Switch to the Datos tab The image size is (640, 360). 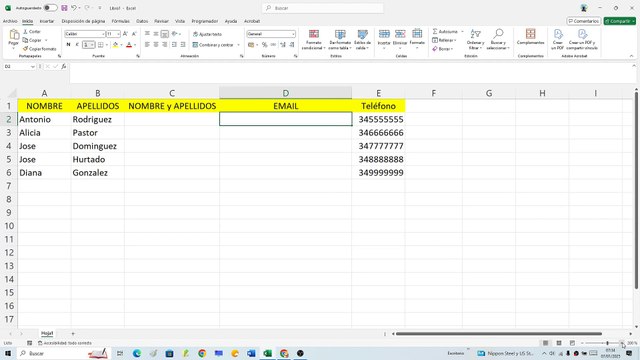(142, 21)
